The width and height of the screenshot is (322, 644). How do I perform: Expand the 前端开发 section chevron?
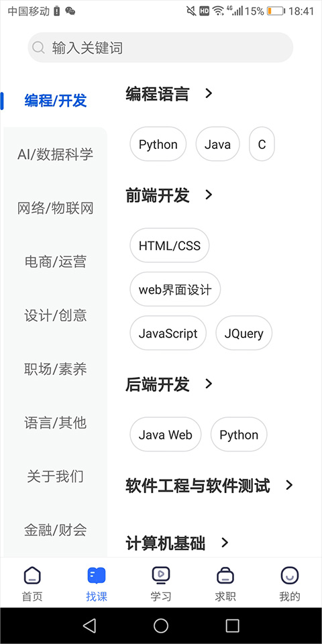pyautogui.click(x=209, y=195)
